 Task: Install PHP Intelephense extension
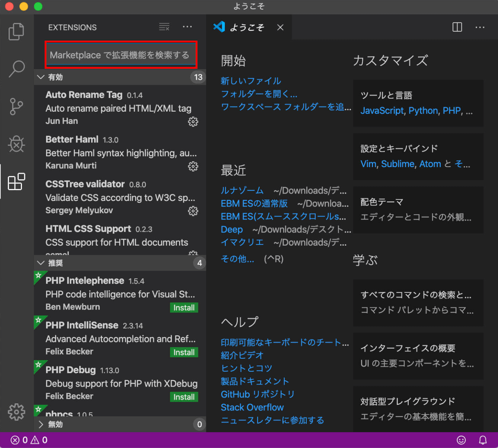[184, 308]
